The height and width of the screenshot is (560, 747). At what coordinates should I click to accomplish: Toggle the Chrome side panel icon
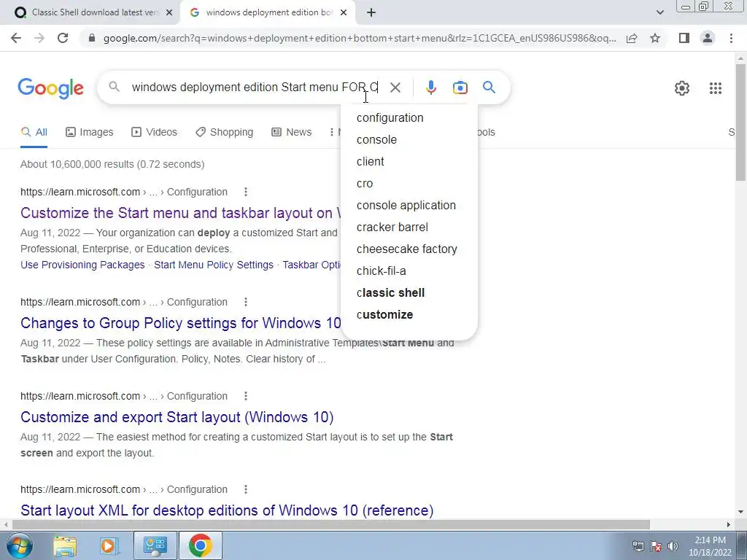tap(684, 38)
